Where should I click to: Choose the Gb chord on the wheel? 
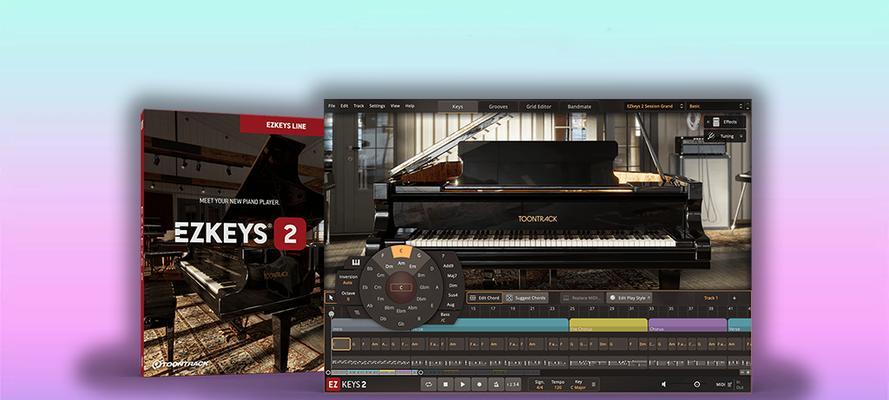[x=401, y=324]
